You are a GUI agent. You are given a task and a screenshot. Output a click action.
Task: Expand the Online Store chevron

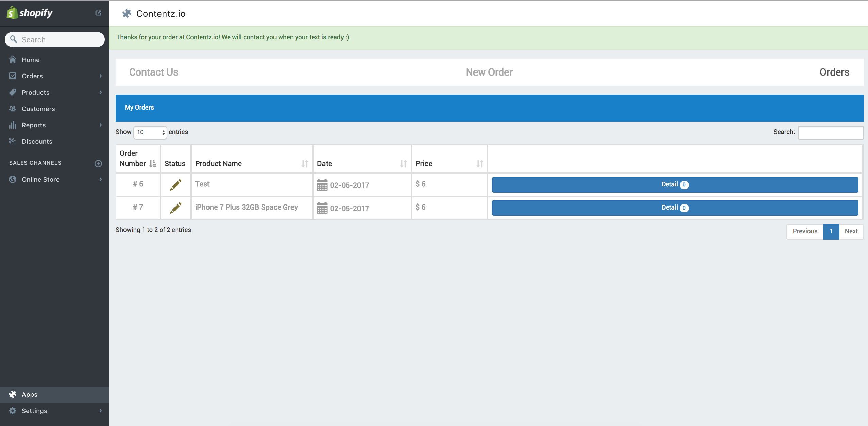[x=101, y=179]
